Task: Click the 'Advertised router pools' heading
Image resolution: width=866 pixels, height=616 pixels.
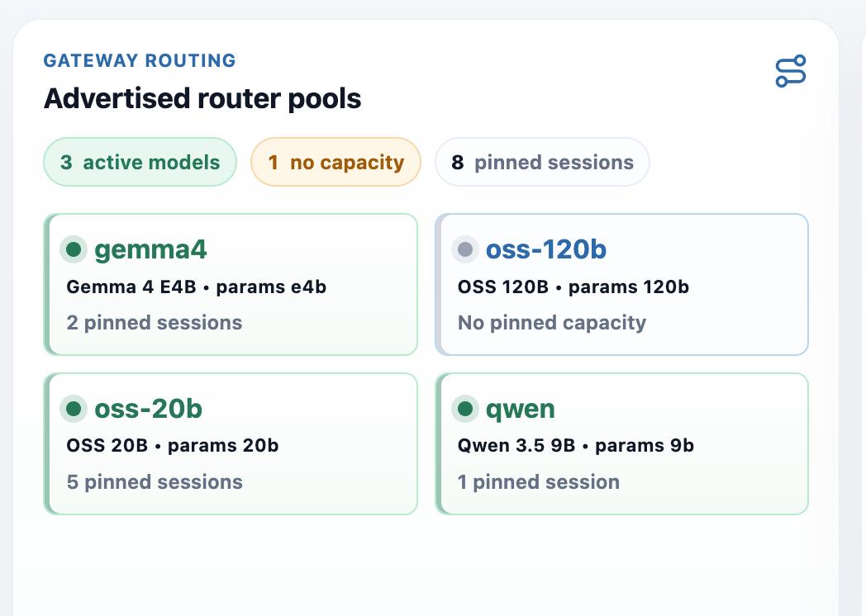Action: 202,99
